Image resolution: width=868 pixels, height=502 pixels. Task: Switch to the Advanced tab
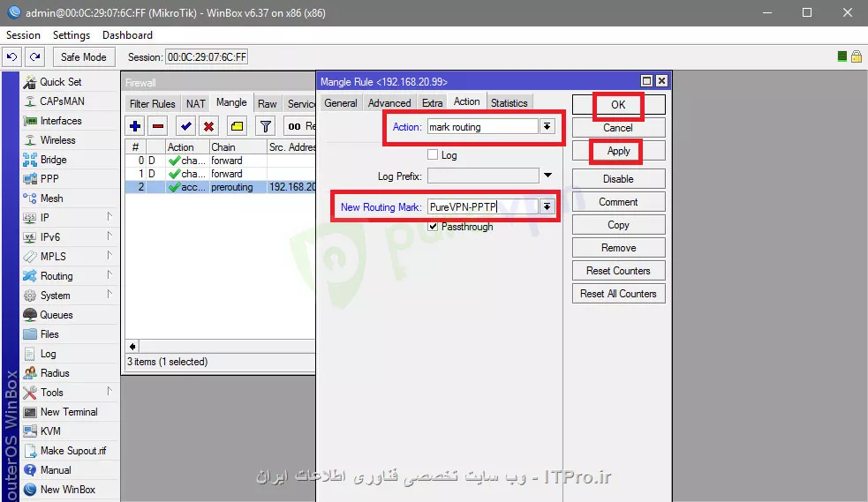click(x=389, y=103)
